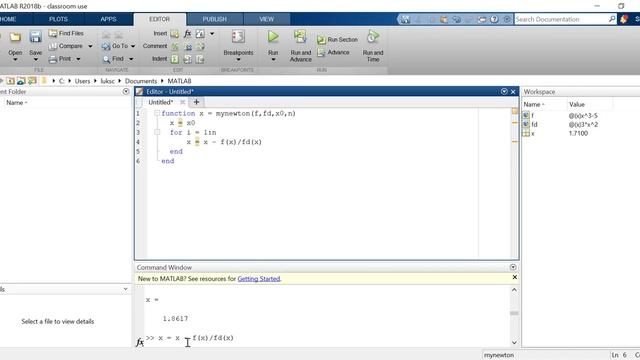Click the Open folder icon
640x360 pixels.
15,38
